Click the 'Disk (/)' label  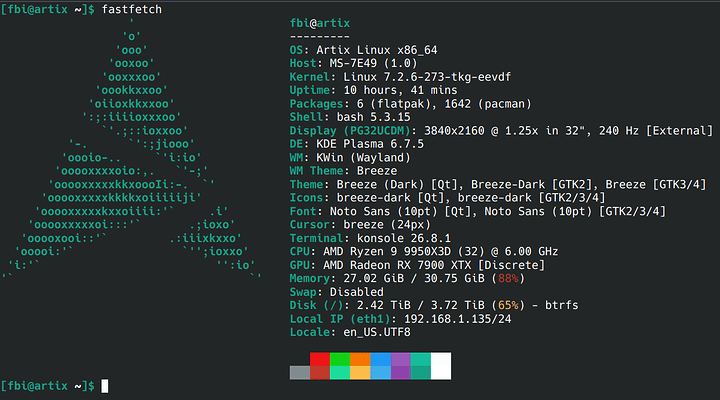point(316,305)
